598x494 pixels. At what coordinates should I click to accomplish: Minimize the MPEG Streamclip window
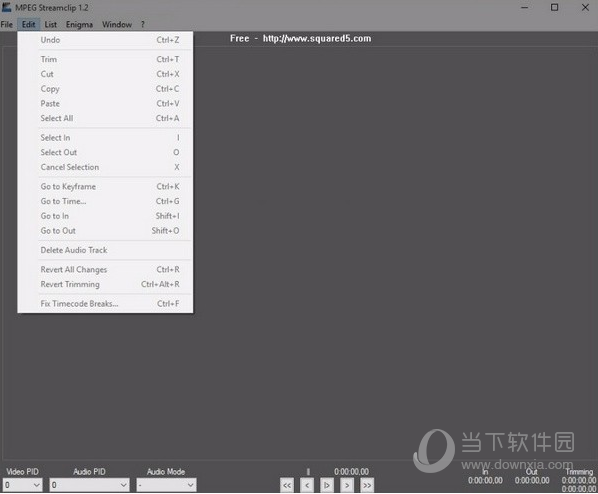coord(525,7)
